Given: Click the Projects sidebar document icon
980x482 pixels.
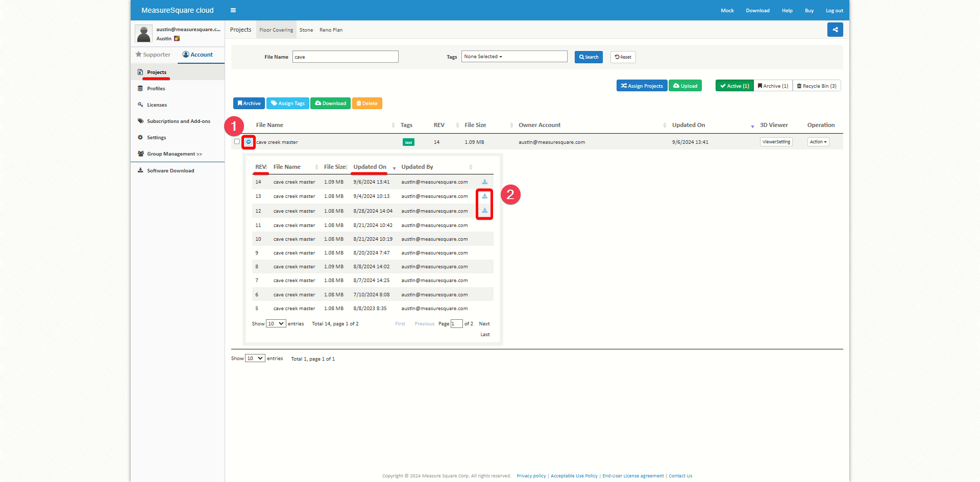Looking at the screenshot, I should 140,72.
